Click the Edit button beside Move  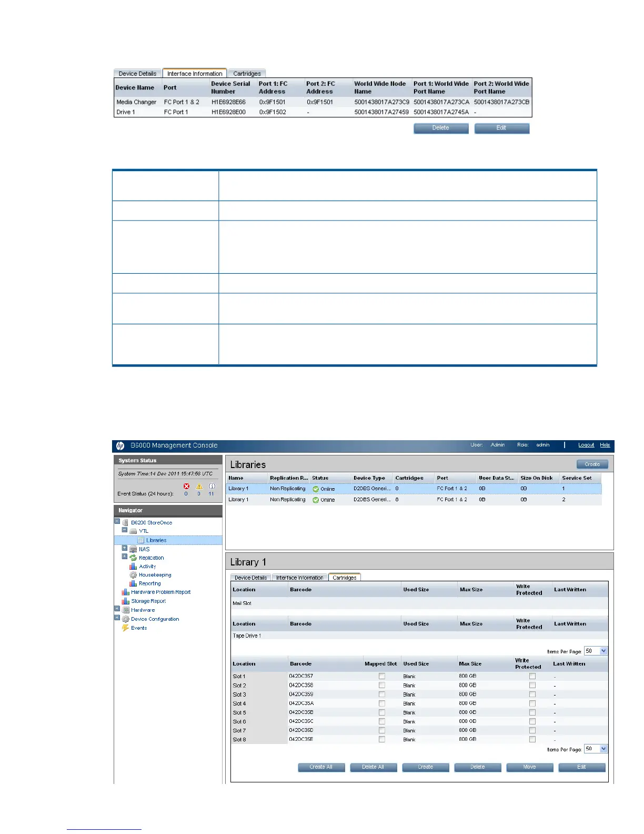coord(581,767)
